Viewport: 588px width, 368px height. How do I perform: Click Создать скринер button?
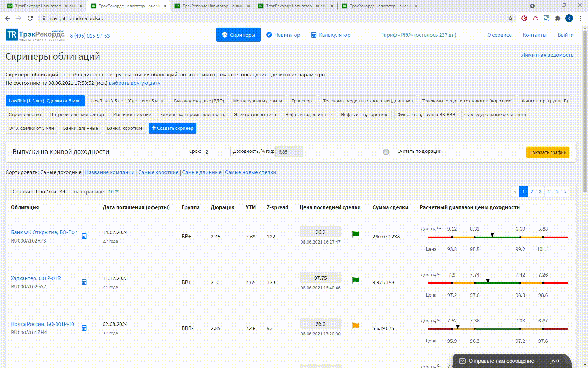click(173, 128)
